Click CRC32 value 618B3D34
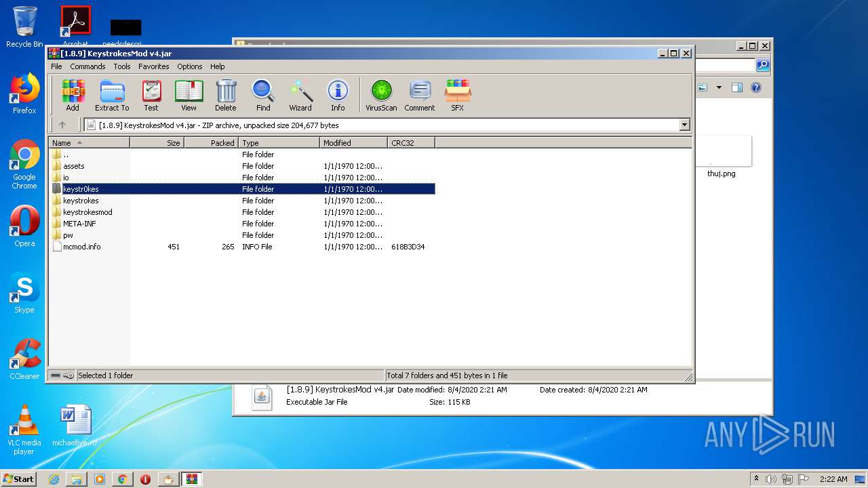868x488 pixels. pos(408,247)
